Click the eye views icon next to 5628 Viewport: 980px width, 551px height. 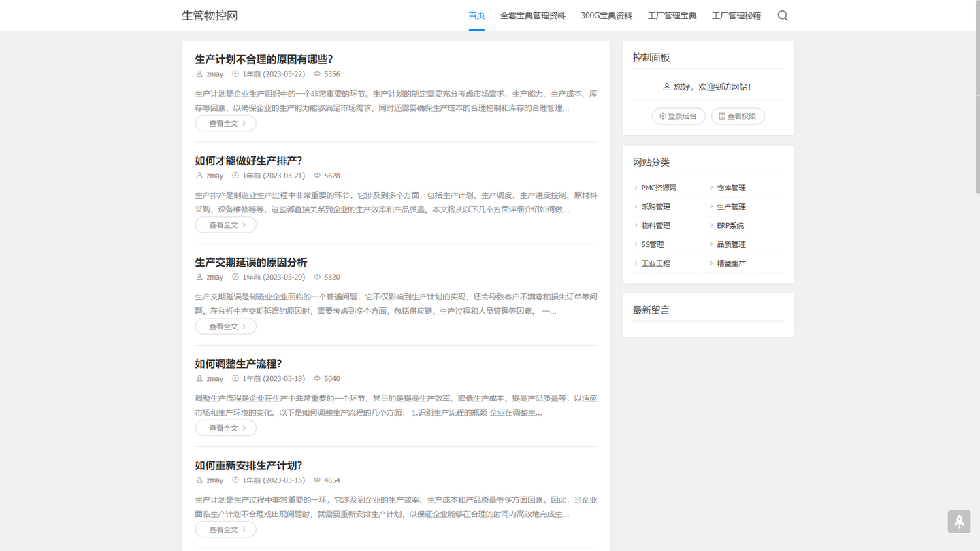(x=317, y=176)
